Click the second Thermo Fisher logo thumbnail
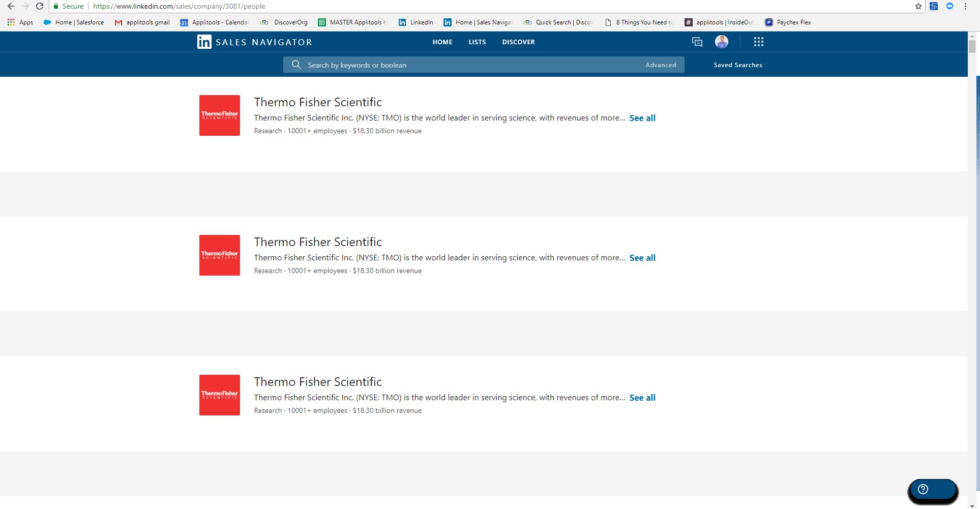This screenshot has height=509, width=980. click(x=220, y=255)
